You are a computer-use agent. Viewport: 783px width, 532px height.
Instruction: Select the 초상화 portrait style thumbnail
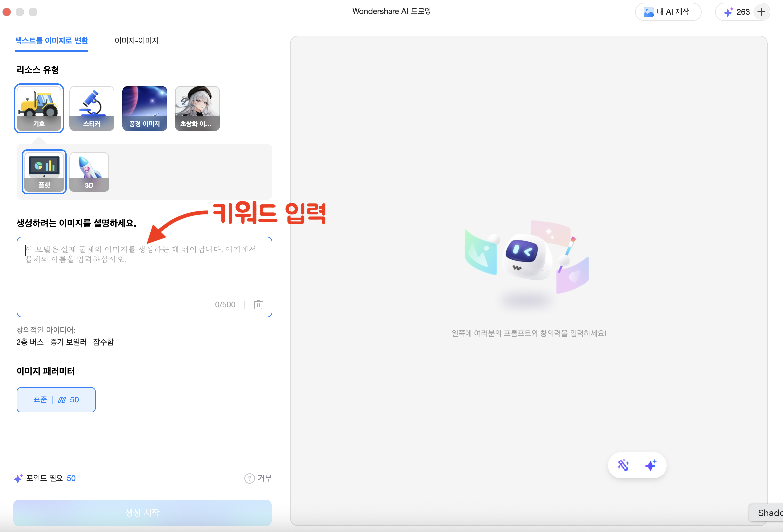coord(198,108)
